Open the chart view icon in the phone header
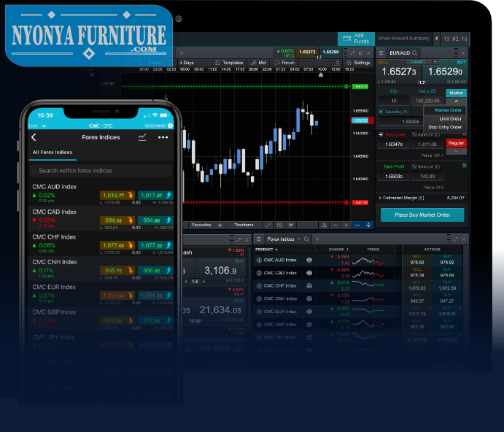The height and width of the screenshot is (432, 504). coord(142,137)
